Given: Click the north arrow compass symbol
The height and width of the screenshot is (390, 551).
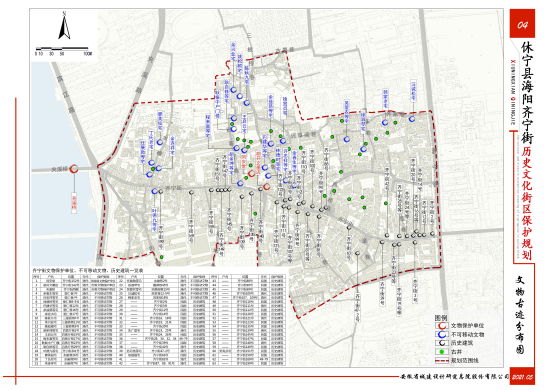Looking at the screenshot, I should pyautogui.click(x=64, y=25).
